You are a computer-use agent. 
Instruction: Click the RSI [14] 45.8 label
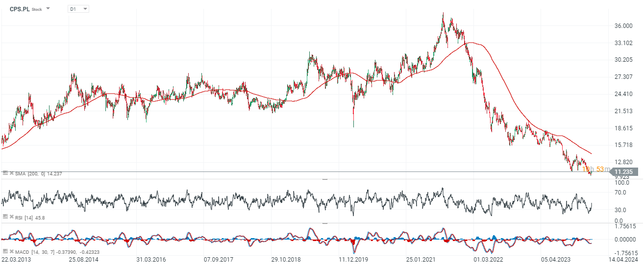30,218
